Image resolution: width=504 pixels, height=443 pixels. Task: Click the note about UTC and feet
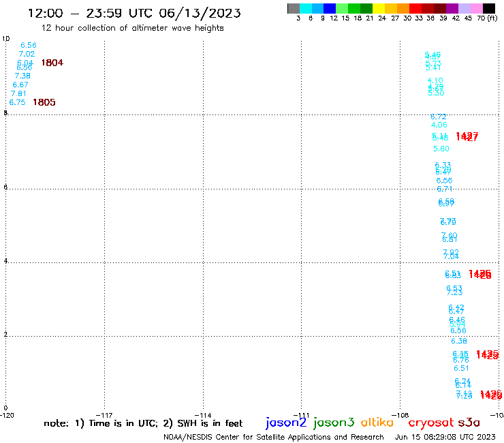(x=143, y=423)
